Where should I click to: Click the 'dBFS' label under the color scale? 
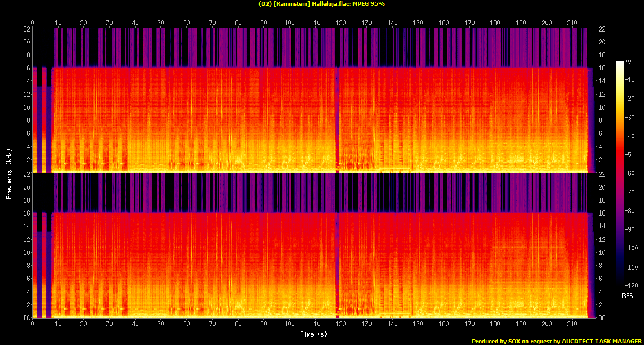pos(625,295)
